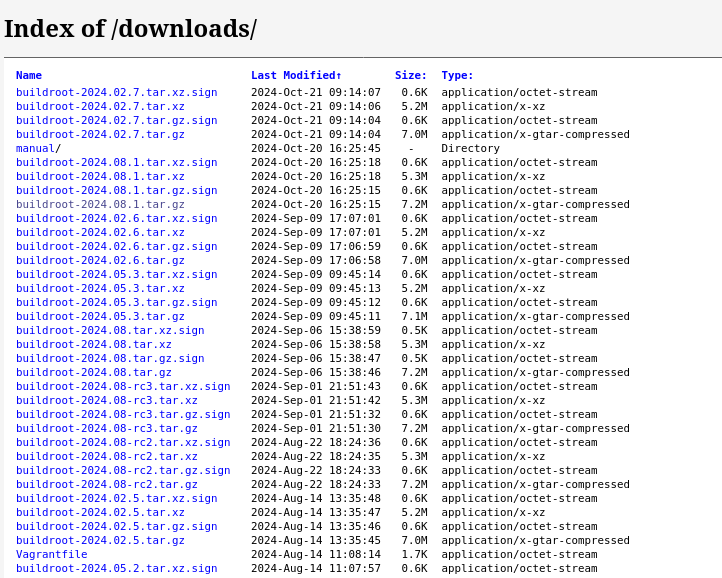Click the Size column header
This screenshot has width=722, height=578.
click(410, 75)
